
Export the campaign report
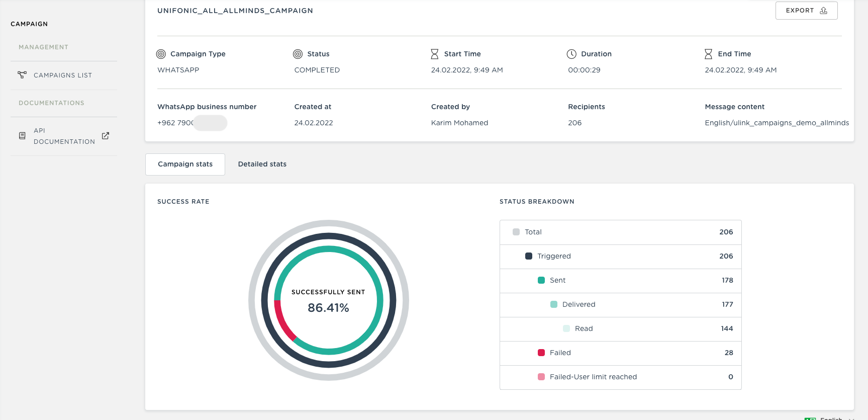click(806, 11)
